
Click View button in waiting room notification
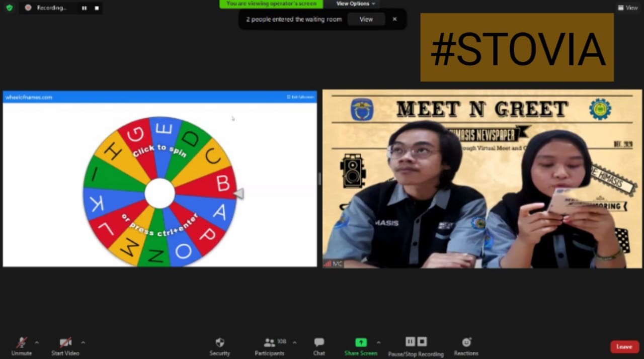coord(366,19)
